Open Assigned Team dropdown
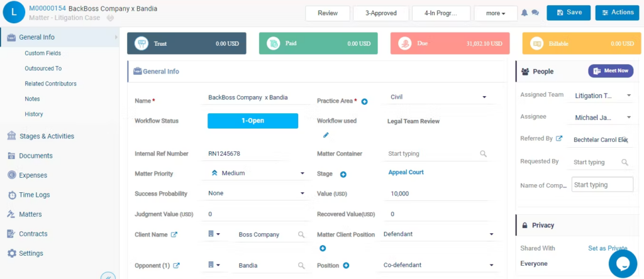The height and width of the screenshot is (279, 644). coord(602,96)
